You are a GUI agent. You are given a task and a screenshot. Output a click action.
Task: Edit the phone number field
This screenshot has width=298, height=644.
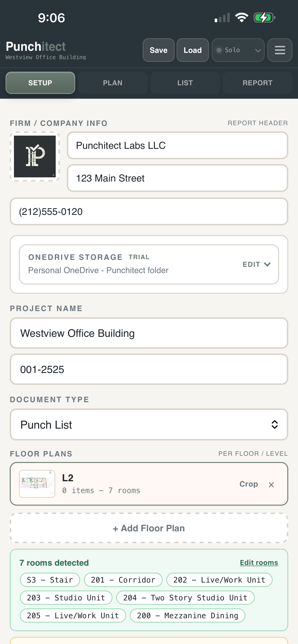(x=149, y=211)
